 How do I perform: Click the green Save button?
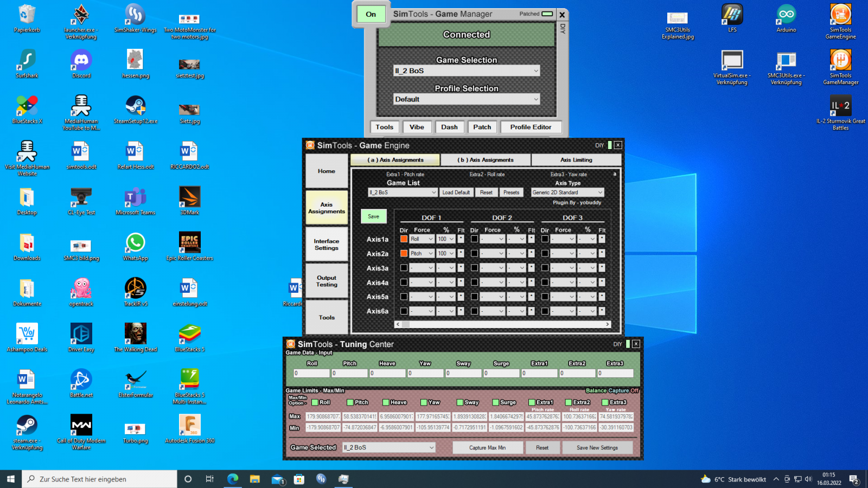374,216
